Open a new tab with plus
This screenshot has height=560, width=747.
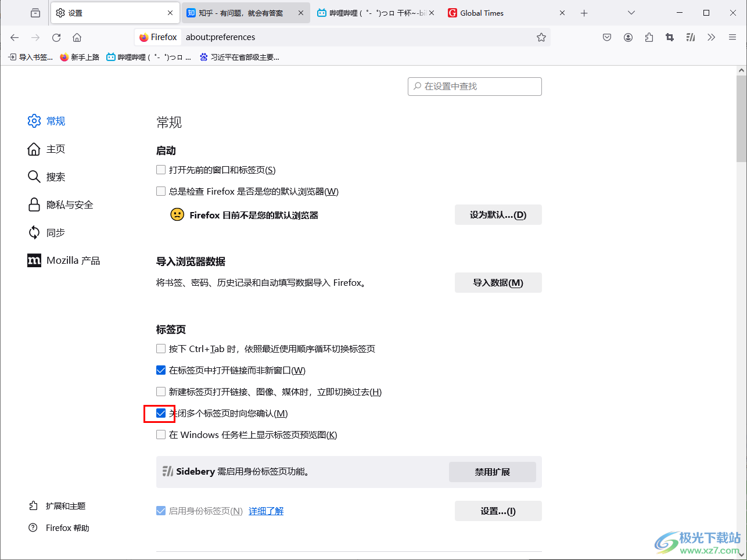pos(584,13)
